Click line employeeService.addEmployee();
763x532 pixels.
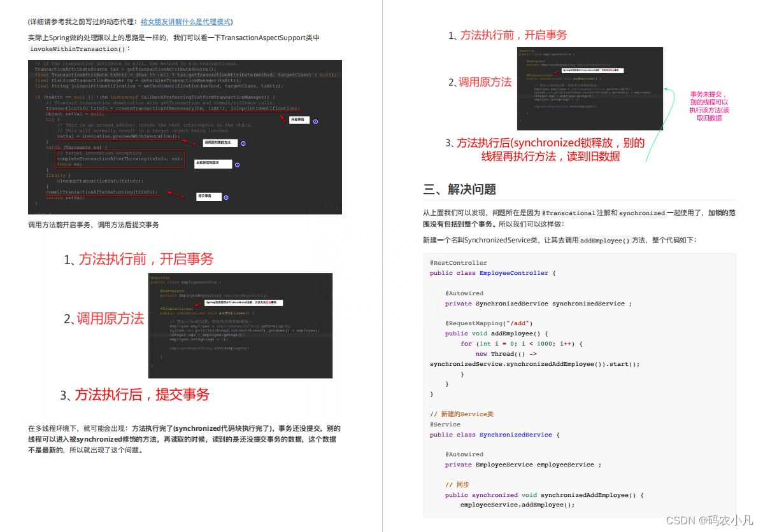tap(517, 505)
